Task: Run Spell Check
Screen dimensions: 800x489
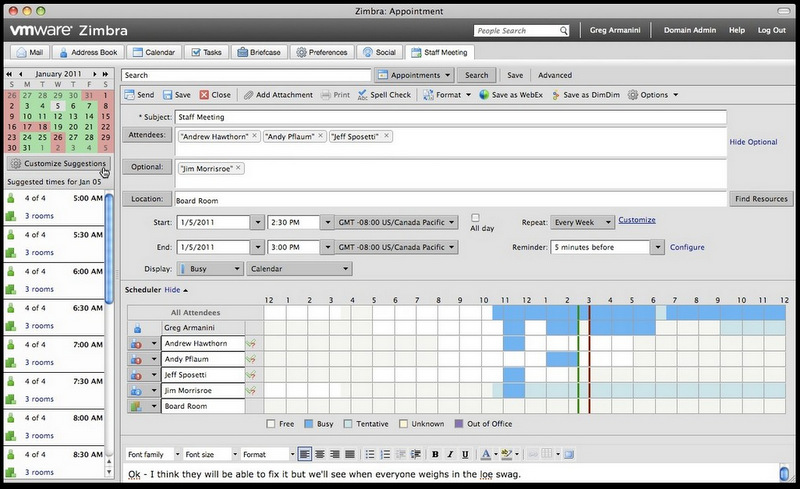Action: pos(384,95)
